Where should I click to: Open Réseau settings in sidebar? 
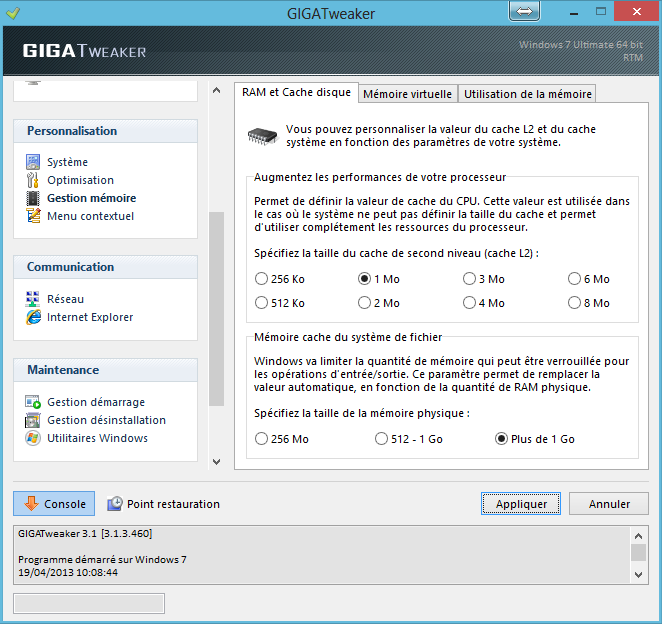65,299
